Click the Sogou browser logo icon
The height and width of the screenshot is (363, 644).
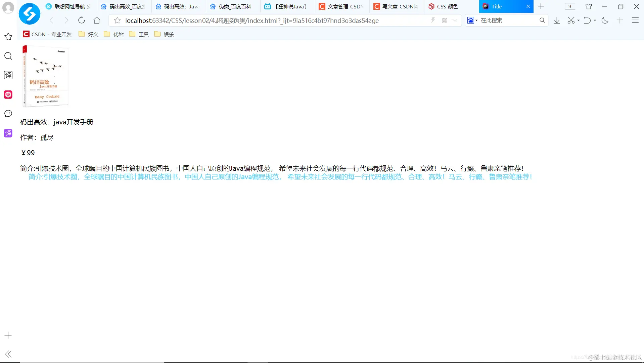tap(30, 14)
